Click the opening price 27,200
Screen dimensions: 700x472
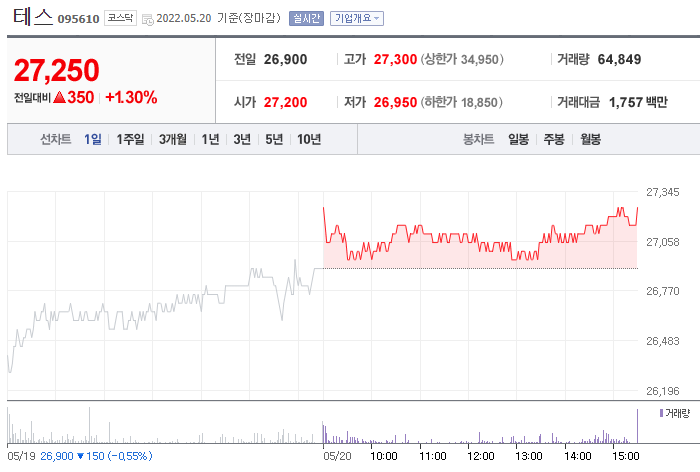[285, 102]
